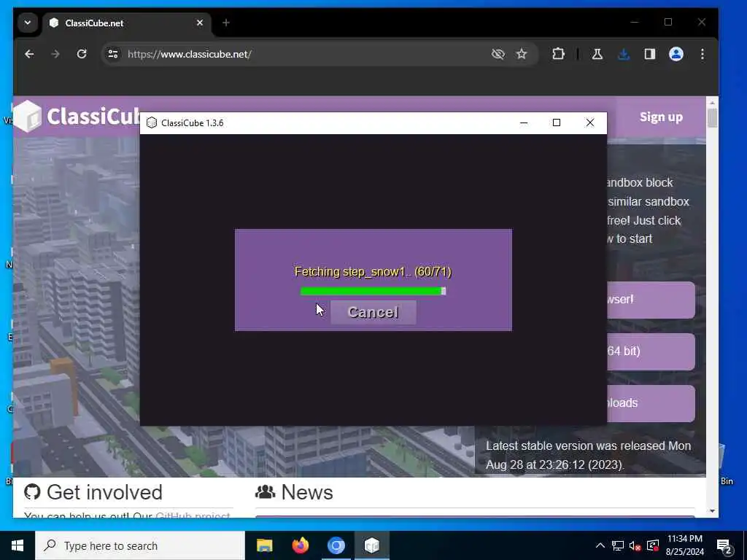Click webpage scrollbar down arrow
The width and height of the screenshot is (747, 560).
pyautogui.click(x=712, y=511)
